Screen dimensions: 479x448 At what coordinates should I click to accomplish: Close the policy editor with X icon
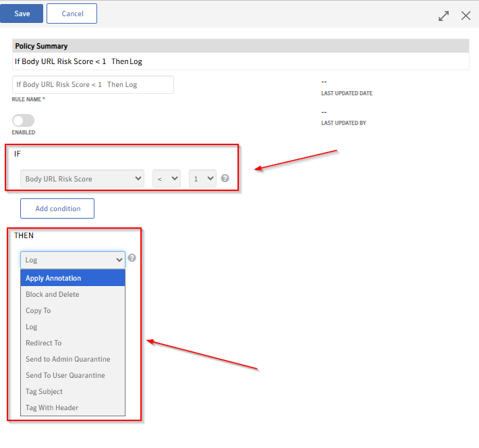[x=466, y=16]
